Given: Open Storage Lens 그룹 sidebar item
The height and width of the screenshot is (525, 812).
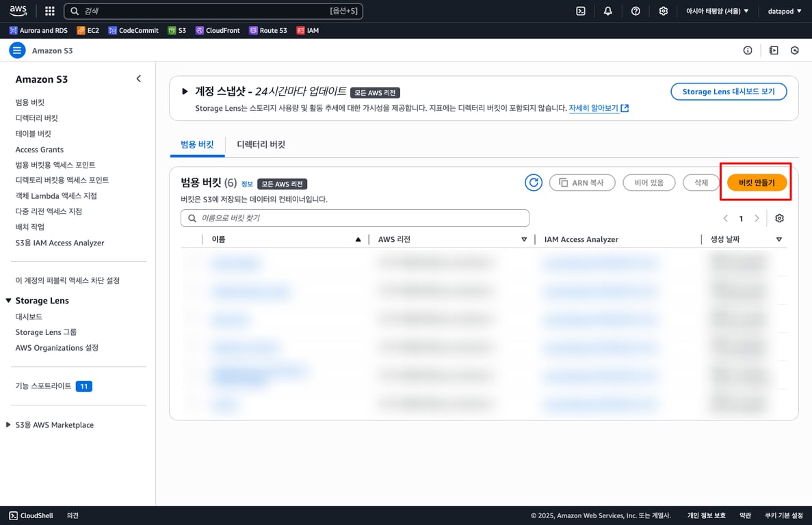Looking at the screenshot, I should point(46,332).
